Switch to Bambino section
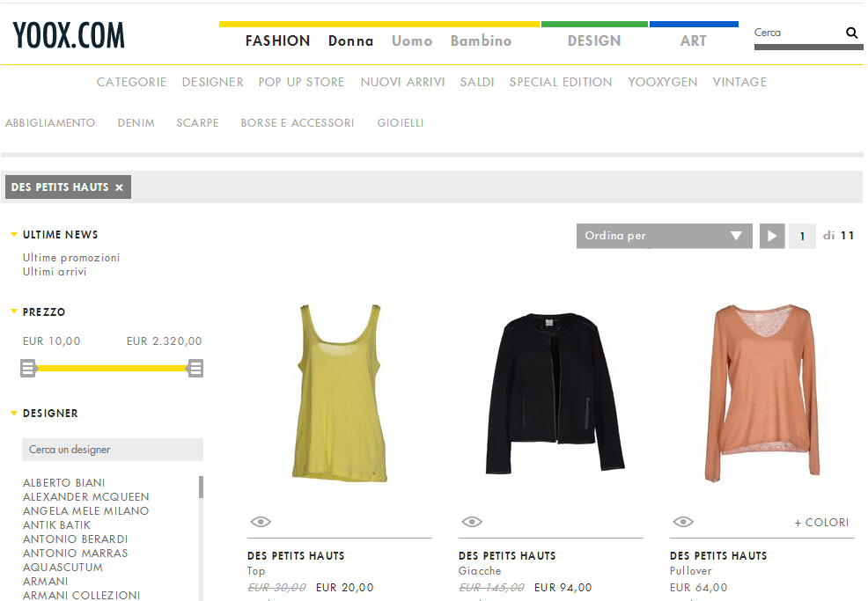This screenshot has height=601, width=868. click(x=481, y=41)
